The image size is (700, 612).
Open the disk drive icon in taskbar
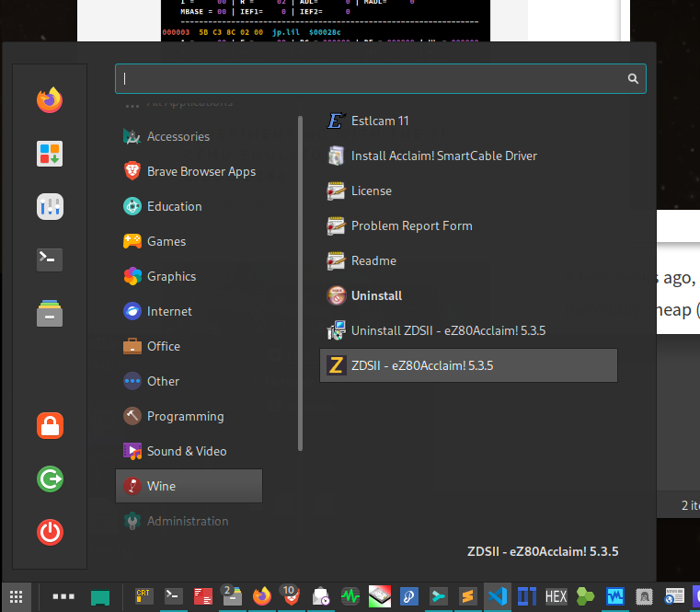(380, 596)
